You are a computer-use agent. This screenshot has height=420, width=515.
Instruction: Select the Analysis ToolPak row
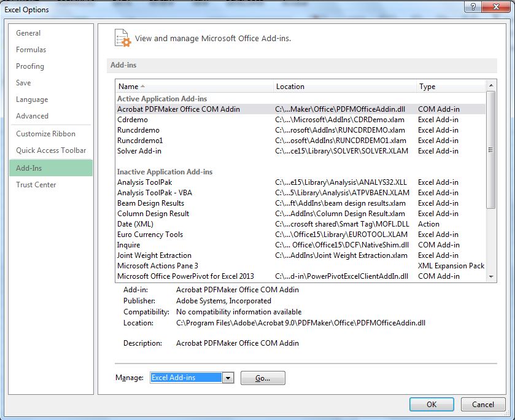point(301,182)
